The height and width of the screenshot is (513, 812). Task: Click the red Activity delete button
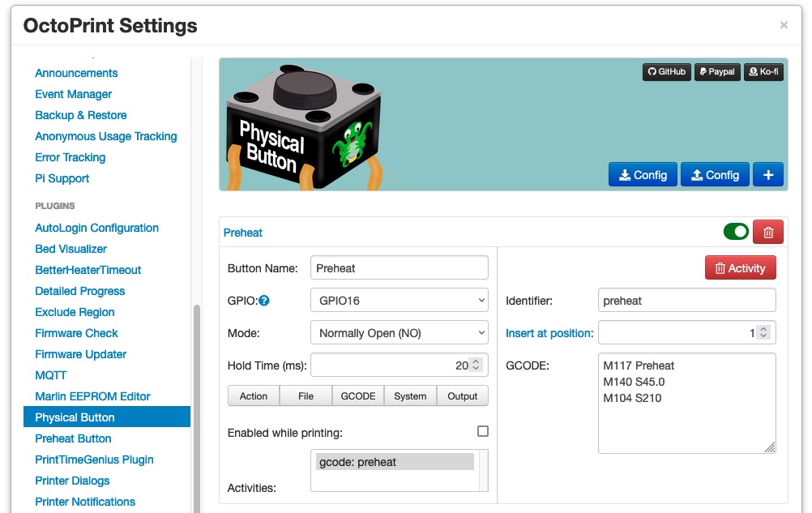pyautogui.click(x=740, y=268)
